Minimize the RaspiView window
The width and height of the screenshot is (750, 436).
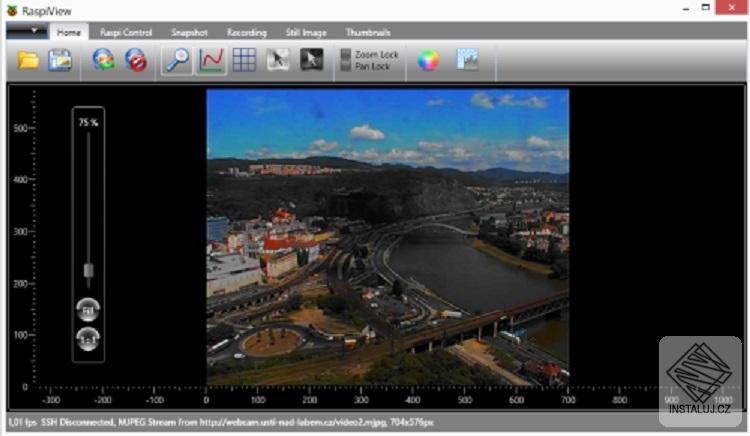pyautogui.click(x=686, y=8)
